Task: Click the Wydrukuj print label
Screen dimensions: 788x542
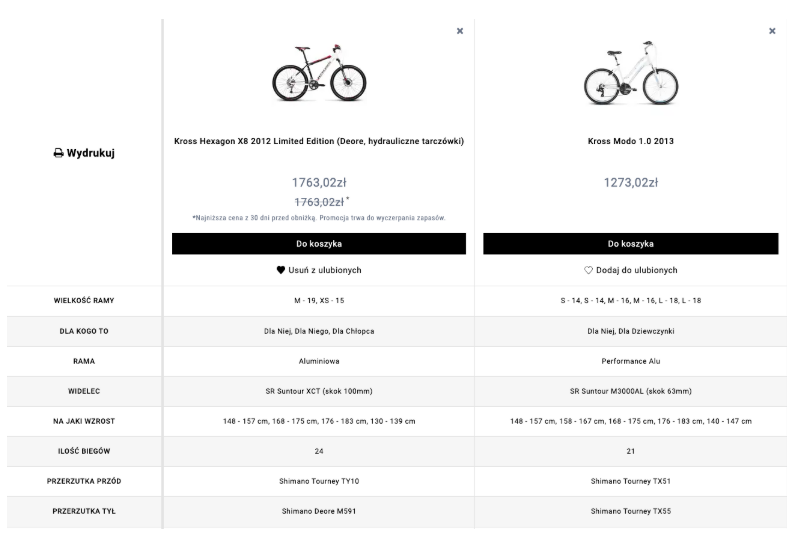Action: click(90, 154)
